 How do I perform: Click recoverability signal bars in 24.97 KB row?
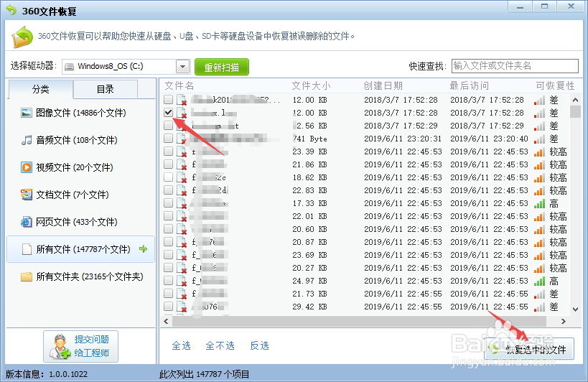coord(539,281)
